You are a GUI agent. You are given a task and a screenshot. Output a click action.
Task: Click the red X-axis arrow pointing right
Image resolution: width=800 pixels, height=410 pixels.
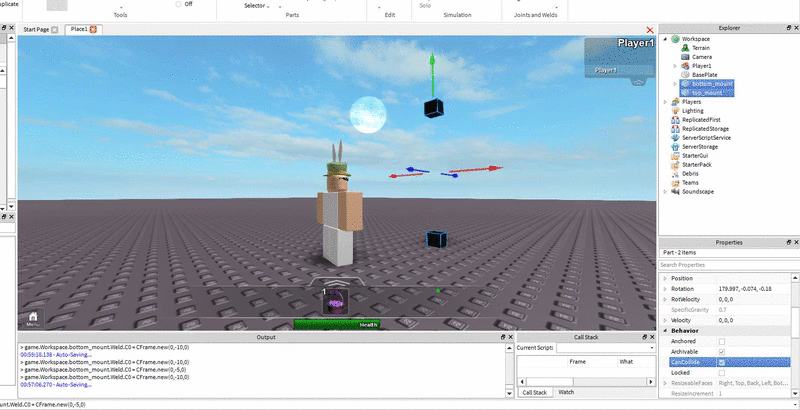coord(476,169)
